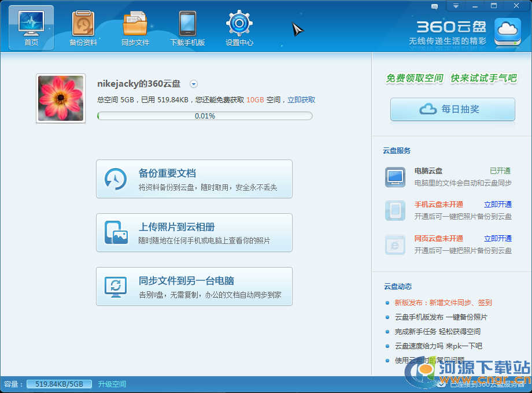Open the 设置中心 settings gear
This screenshot has height=393, width=532.
click(239, 28)
